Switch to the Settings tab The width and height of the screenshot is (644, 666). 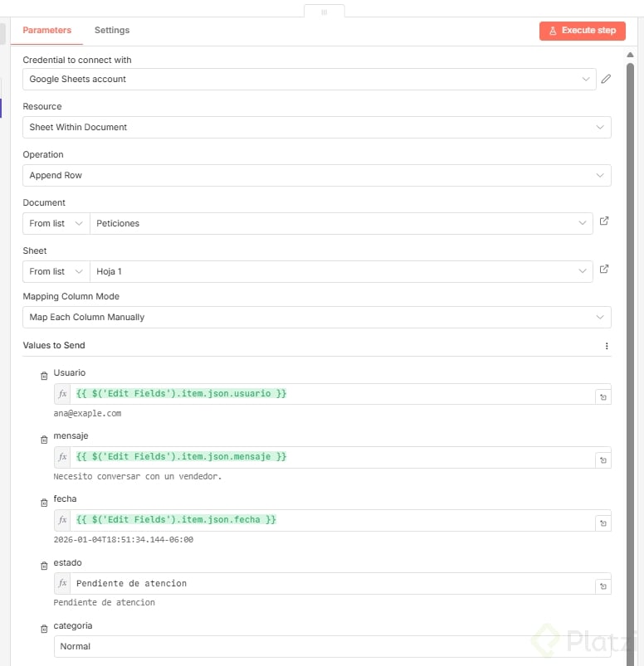coord(112,30)
